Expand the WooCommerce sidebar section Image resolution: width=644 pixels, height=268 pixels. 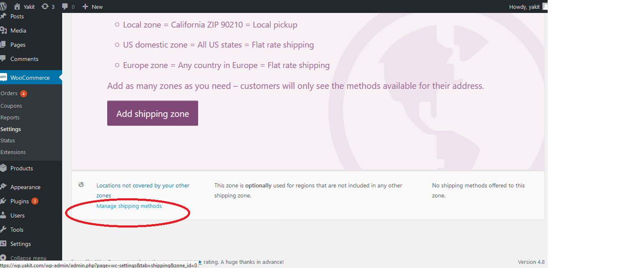pyautogui.click(x=30, y=78)
